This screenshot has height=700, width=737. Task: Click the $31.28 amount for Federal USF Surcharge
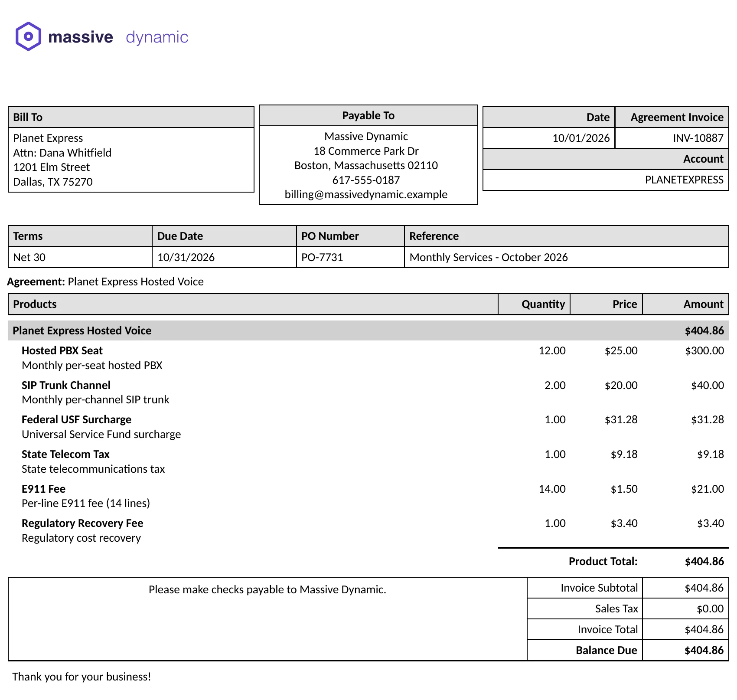708,419
